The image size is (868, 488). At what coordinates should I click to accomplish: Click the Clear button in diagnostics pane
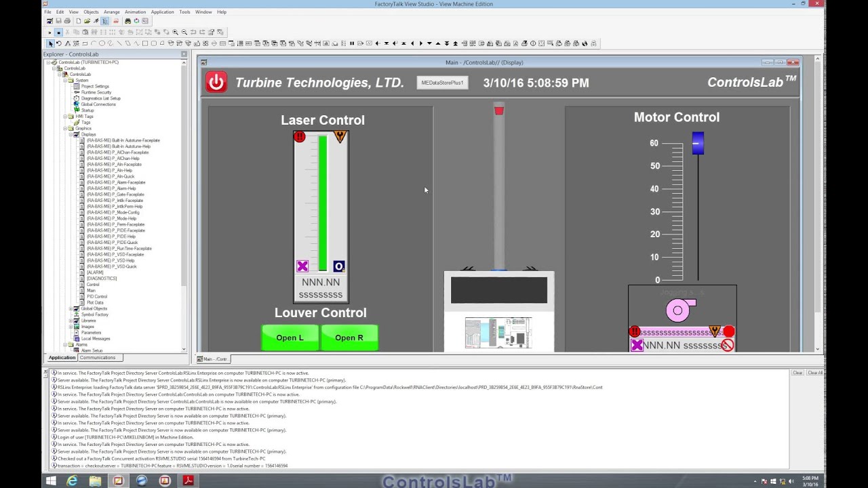[798, 373]
